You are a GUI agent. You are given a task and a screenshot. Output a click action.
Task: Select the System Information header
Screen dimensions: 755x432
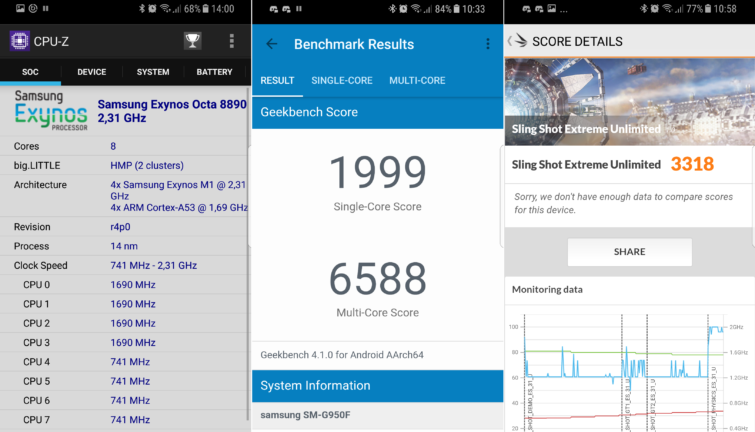coord(378,386)
